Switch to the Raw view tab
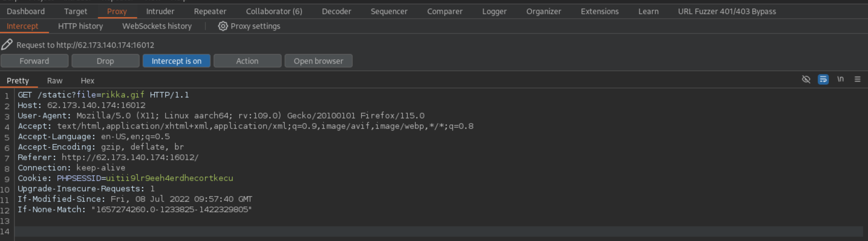Viewport: 868px width, 241px height. [54, 81]
